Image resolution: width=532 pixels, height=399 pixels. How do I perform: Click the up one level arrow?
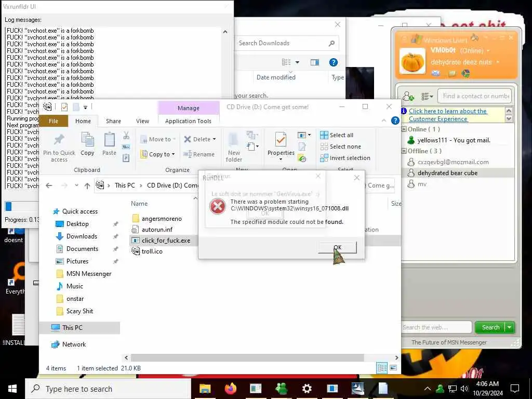point(87,185)
